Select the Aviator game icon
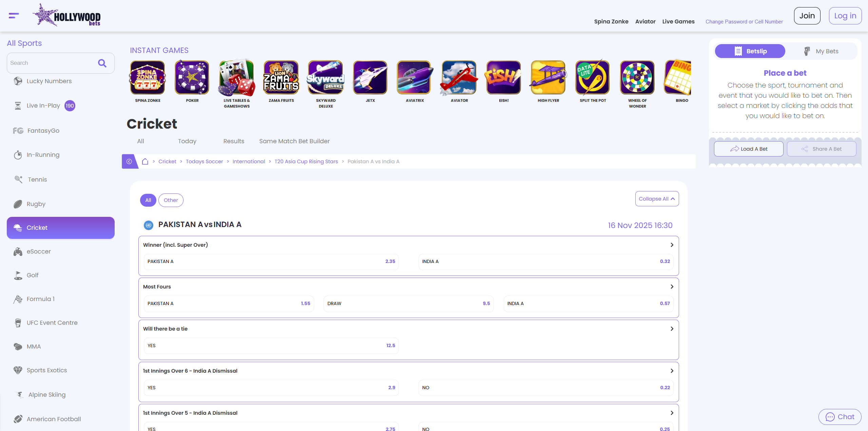The width and height of the screenshot is (868, 431). tap(459, 77)
